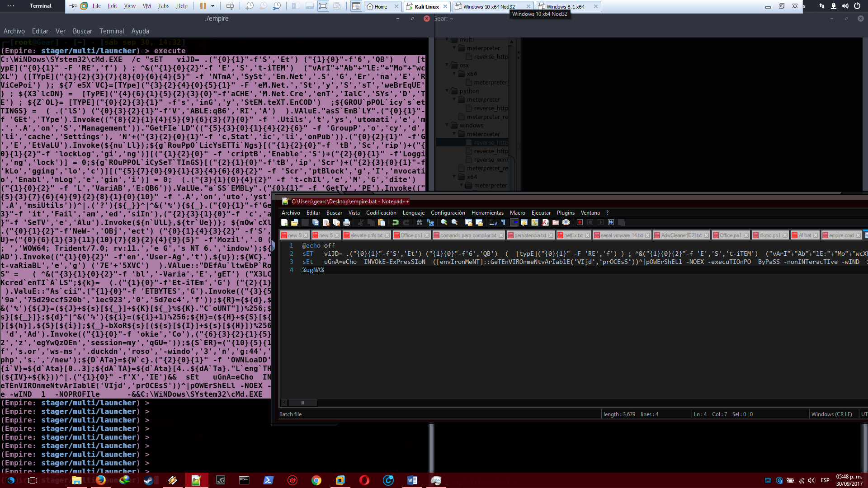Toggle Show All Characters with the paragraph icon

click(503, 222)
